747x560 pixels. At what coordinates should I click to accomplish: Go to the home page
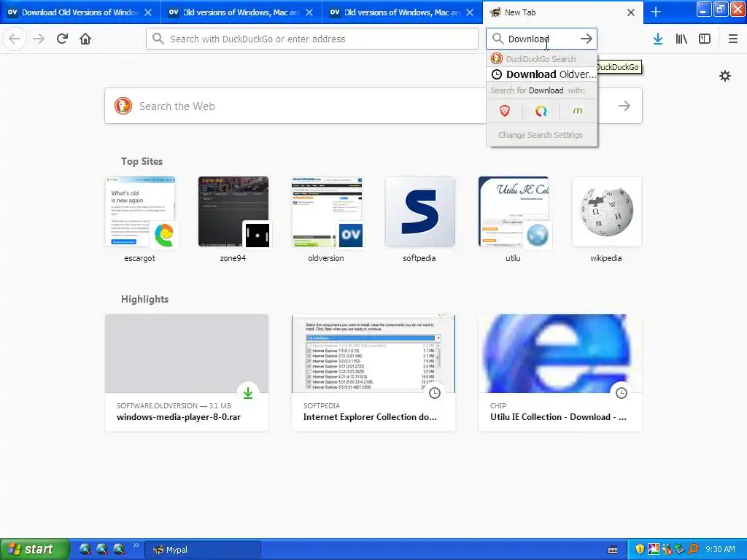85,39
